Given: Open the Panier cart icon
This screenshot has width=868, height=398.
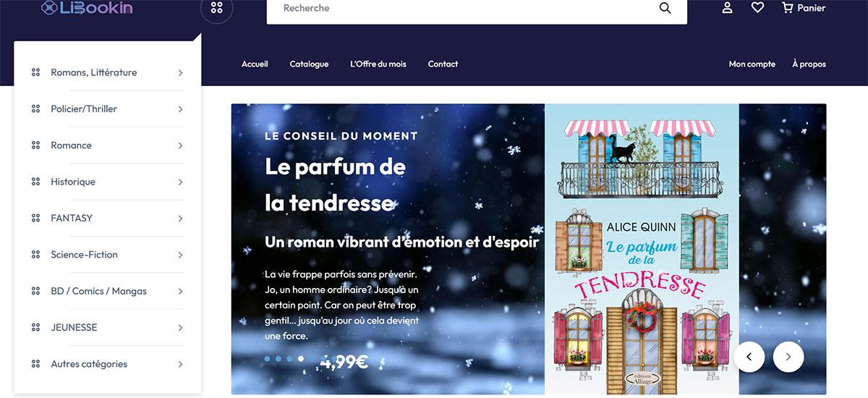Looking at the screenshot, I should (x=804, y=8).
